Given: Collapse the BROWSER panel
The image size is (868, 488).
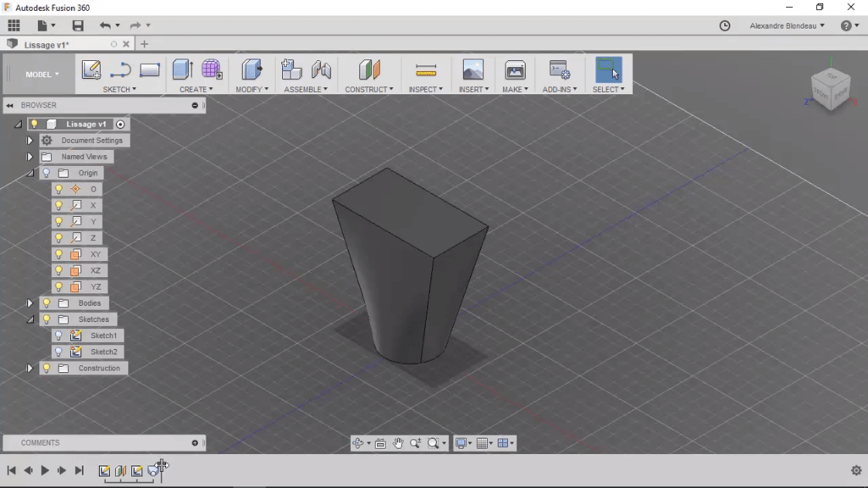Looking at the screenshot, I should click(9, 105).
